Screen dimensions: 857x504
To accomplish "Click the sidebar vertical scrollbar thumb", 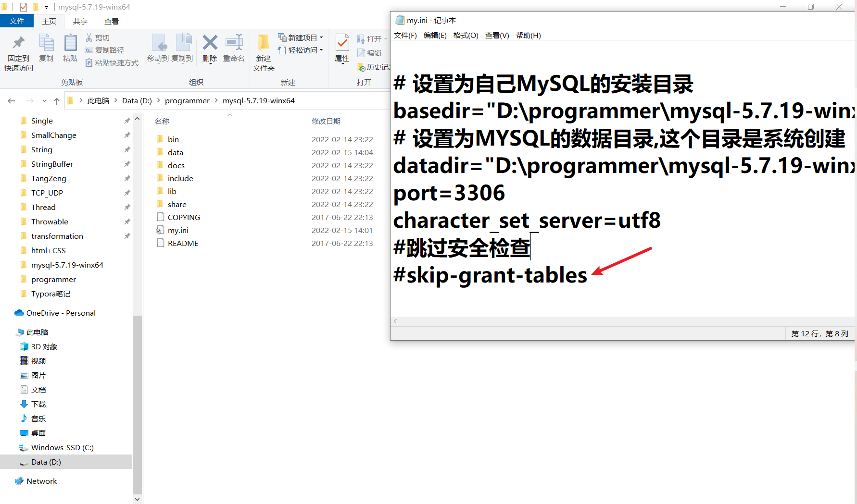I will (137, 405).
